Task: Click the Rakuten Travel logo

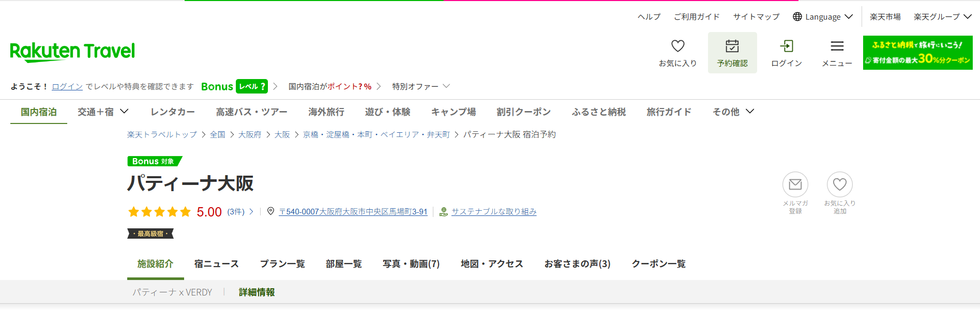Action: [72, 51]
